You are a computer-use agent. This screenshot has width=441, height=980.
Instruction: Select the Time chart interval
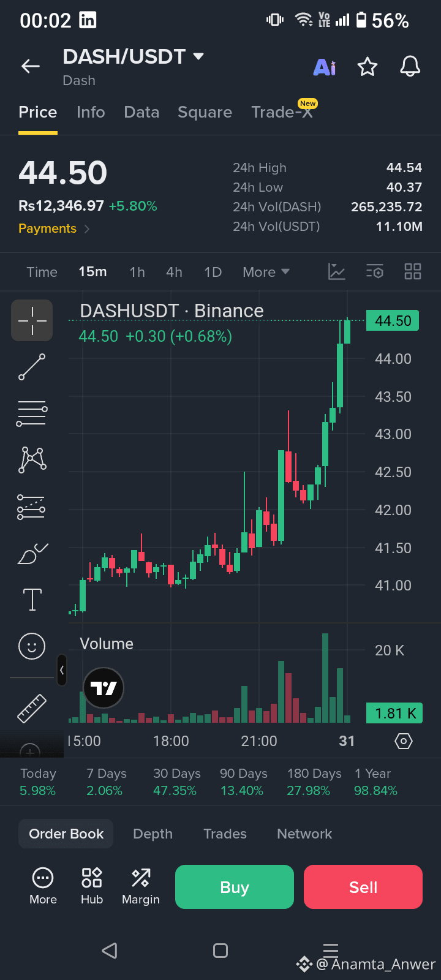click(42, 272)
